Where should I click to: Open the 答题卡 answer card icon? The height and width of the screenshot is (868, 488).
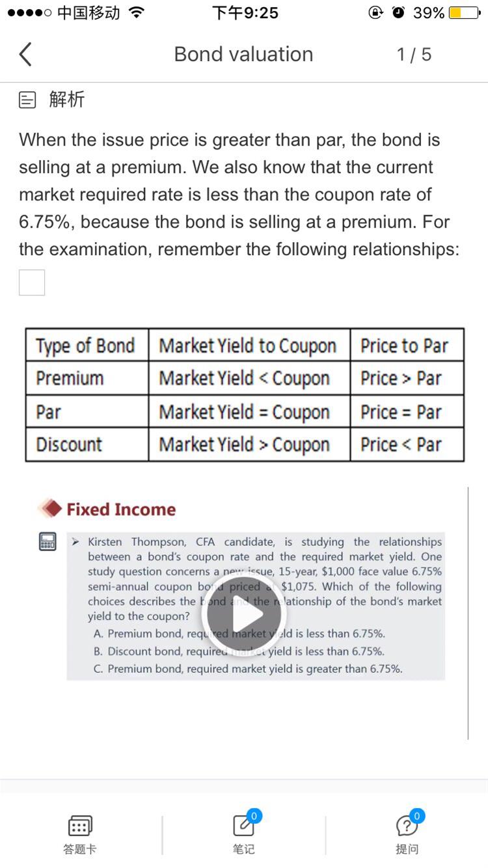pyautogui.click(x=80, y=826)
